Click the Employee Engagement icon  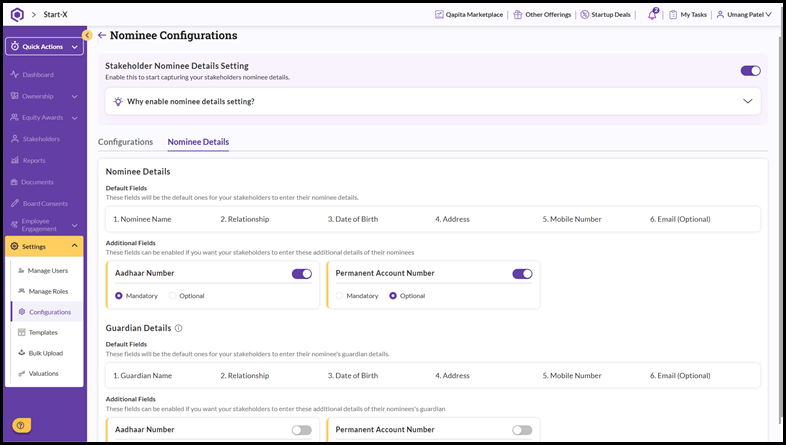14,225
